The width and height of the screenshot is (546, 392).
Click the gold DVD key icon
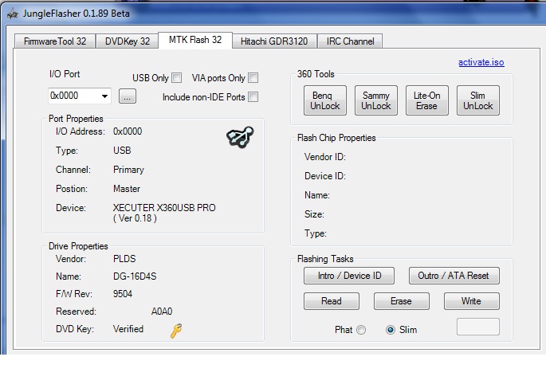(x=176, y=331)
